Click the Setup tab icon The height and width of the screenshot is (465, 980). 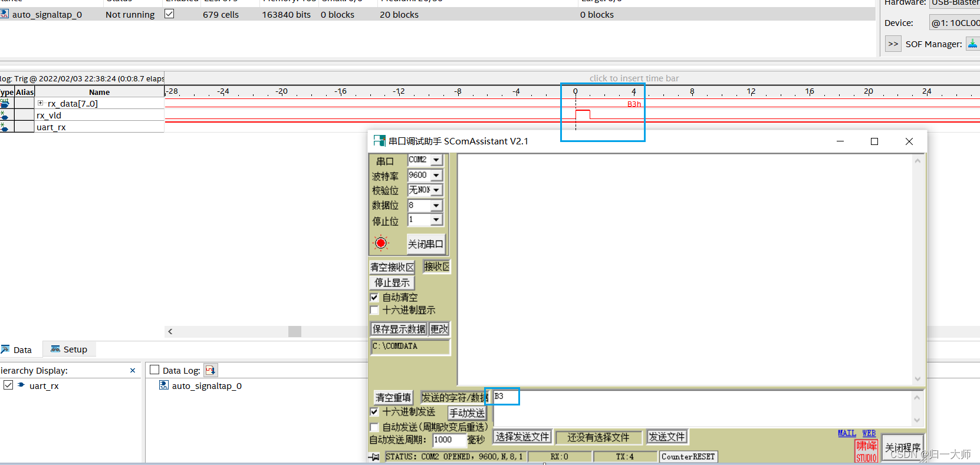point(55,349)
